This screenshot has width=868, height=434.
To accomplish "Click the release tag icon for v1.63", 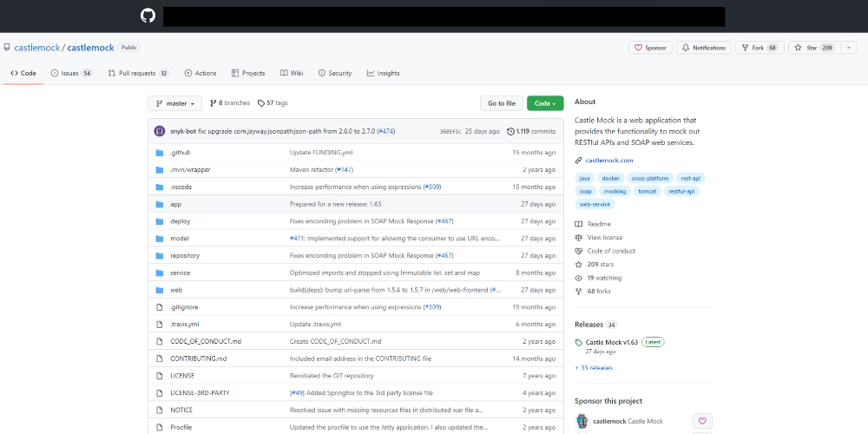I will [x=578, y=343].
